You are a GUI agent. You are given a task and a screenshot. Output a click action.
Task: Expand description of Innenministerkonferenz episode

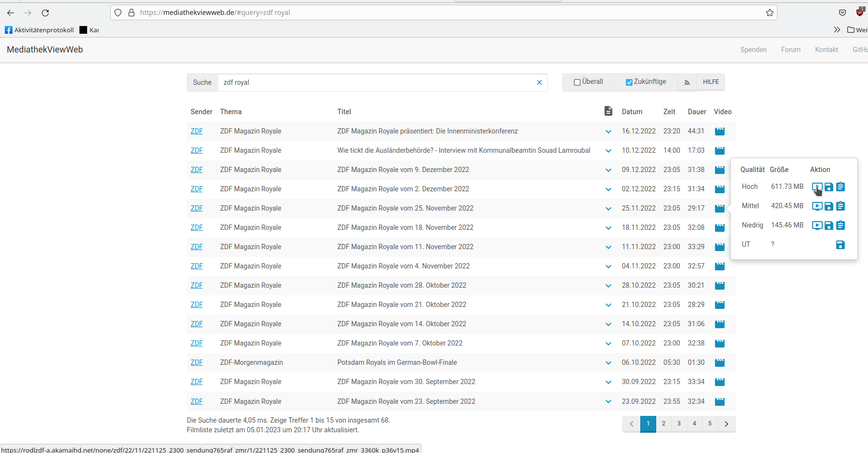click(x=609, y=132)
